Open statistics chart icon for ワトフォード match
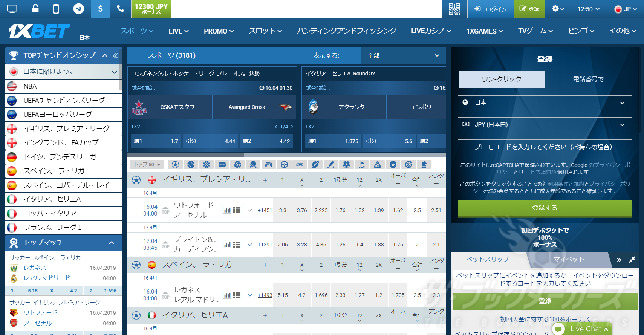The height and width of the screenshot is (335, 644). point(227,210)
